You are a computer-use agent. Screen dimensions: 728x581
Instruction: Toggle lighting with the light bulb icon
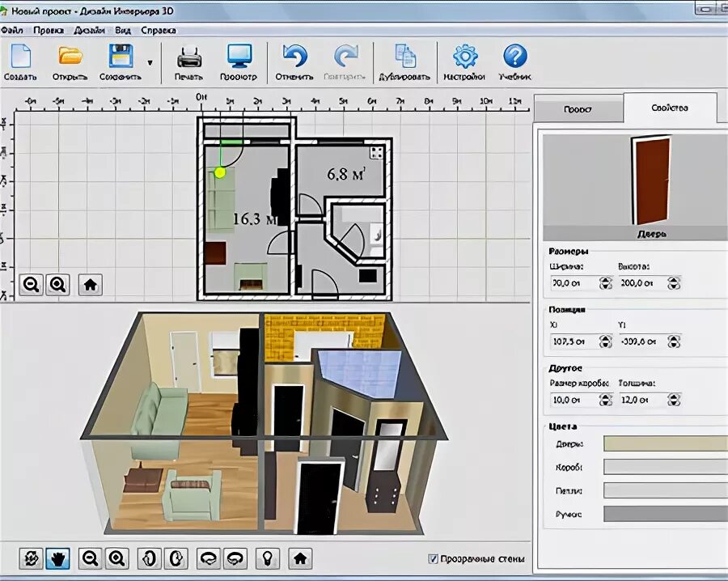(267, 558)
